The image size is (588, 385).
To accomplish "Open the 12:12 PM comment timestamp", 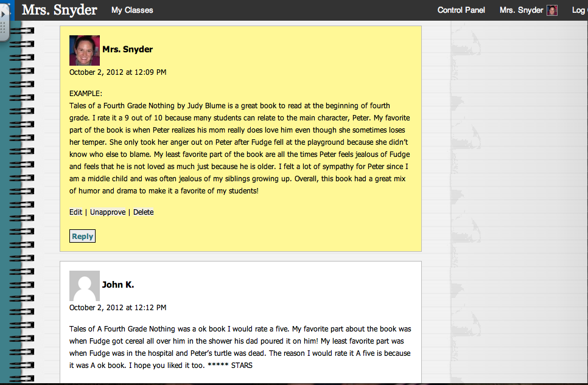I will (117, 308).
